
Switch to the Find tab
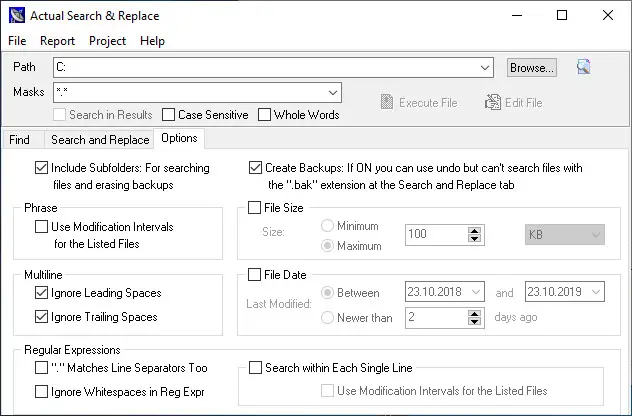19,140
